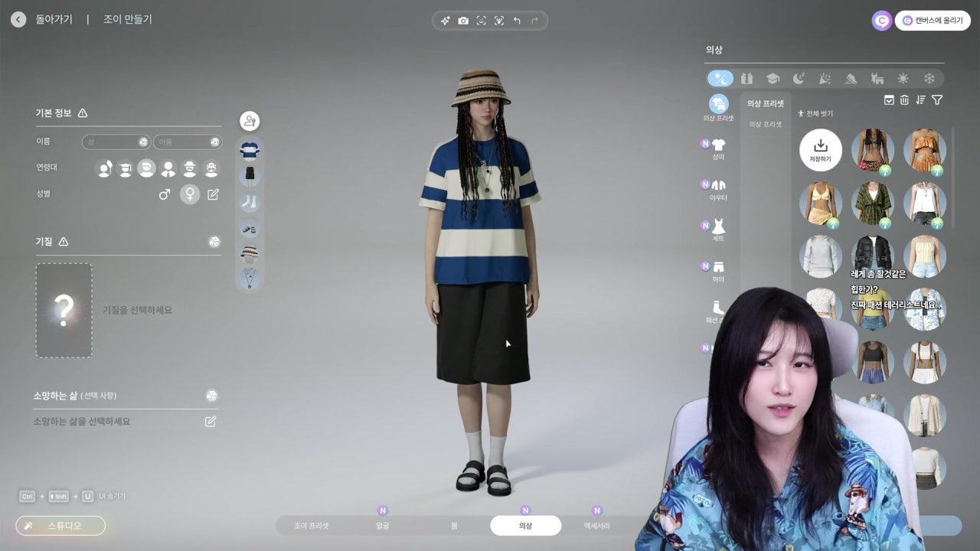Edit gender details with the pencil icon
Viewport: 980px width, 551px height.
coord(213,194)
